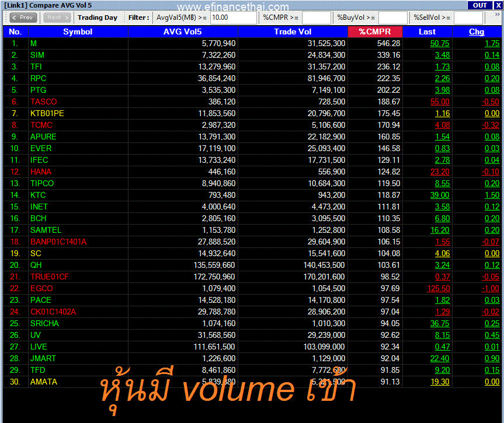Viewport: 504px width, 423px height.
Task: Select symbol SIM
Action: coord(37,55)
